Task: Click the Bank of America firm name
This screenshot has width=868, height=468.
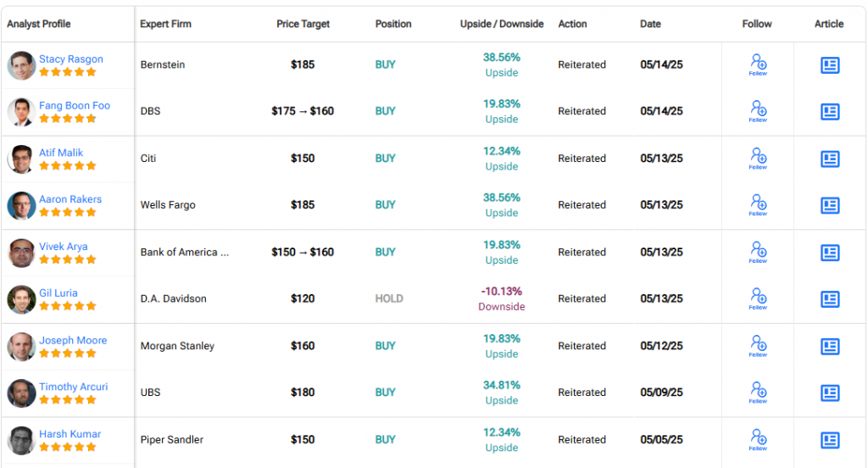Action: (184, 252)
